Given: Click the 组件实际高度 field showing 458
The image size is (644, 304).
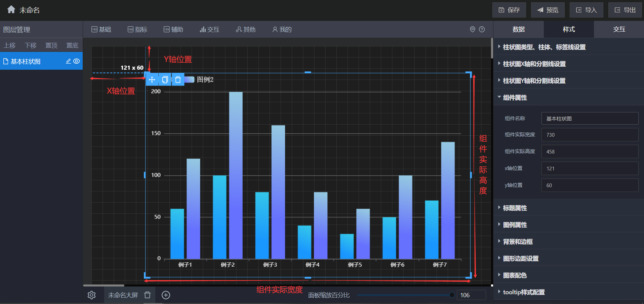Looking at the screenshot, I should point(590,151).
